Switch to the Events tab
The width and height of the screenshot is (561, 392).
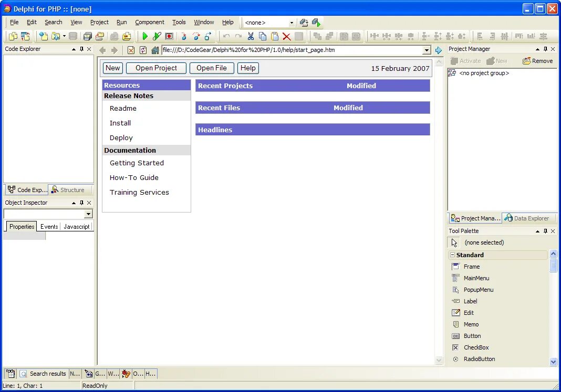49,227
